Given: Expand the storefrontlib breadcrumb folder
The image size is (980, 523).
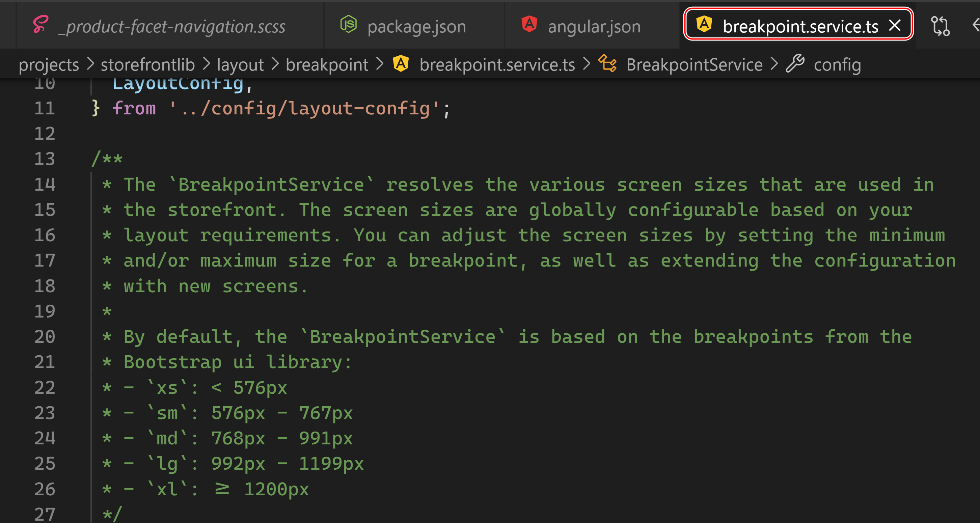Looking at the screenshot, I should [147, 65].
